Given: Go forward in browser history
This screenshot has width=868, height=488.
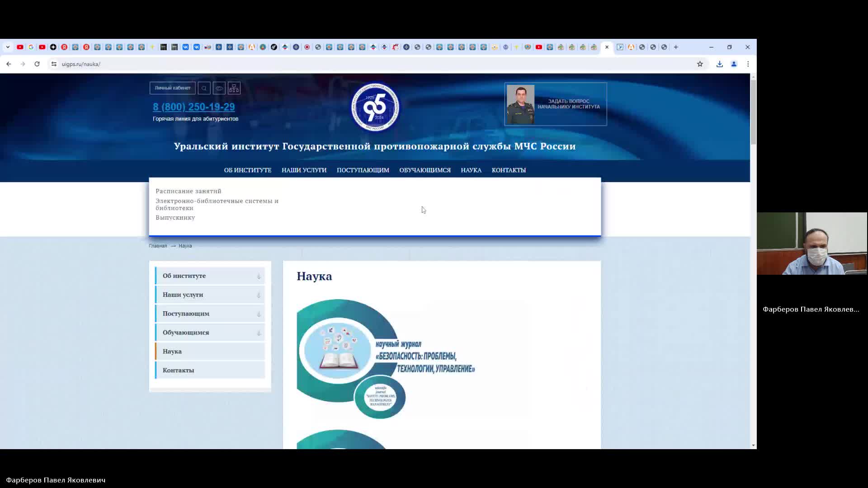Looking at the screenshot, I should 23,64.
